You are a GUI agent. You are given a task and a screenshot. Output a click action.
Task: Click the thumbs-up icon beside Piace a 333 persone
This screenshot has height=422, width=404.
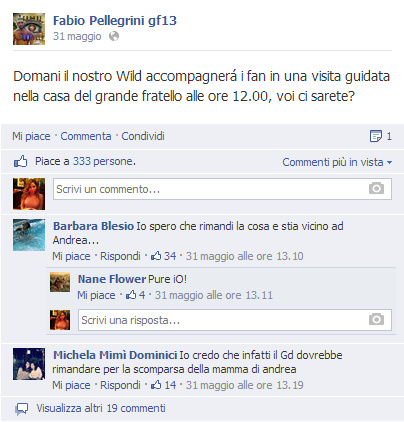tap(20, 162)
